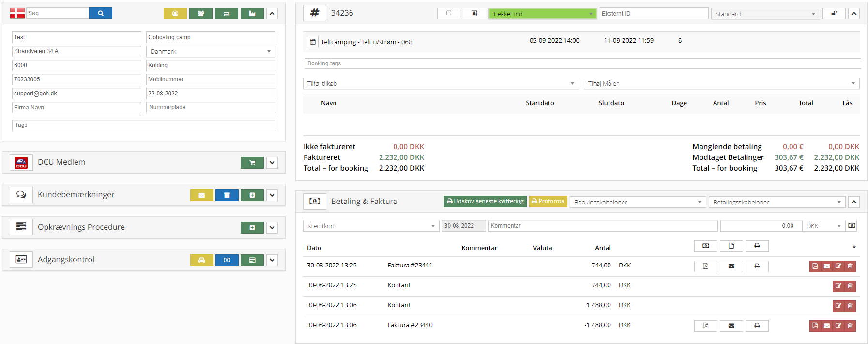Image resolution: width=868 pixels, height=344 pixels.
Task: Click the green swap arrows icon
Action: (x=226, y=14)
